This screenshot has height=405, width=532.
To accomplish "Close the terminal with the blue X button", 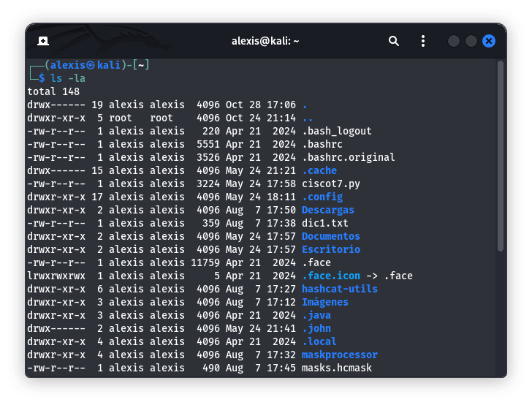I will click(489, 41).
